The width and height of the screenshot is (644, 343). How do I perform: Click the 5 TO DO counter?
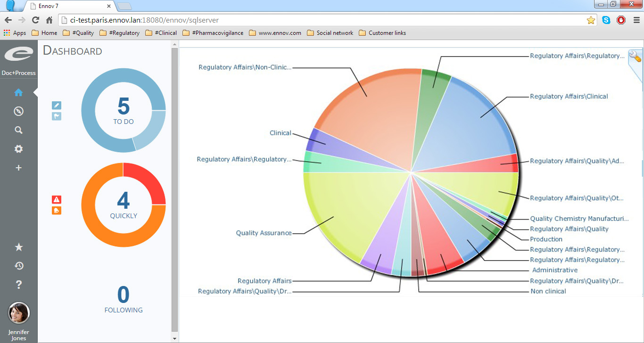click(124, 111)
